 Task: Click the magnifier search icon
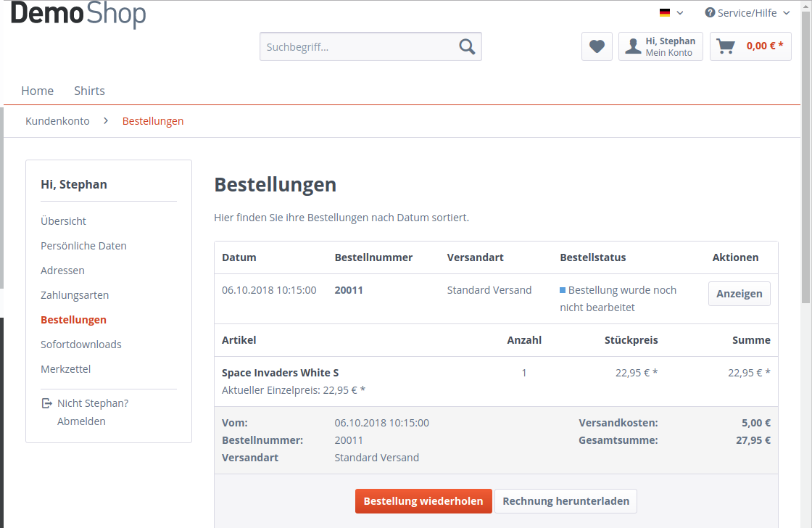[x=467, y=47]
